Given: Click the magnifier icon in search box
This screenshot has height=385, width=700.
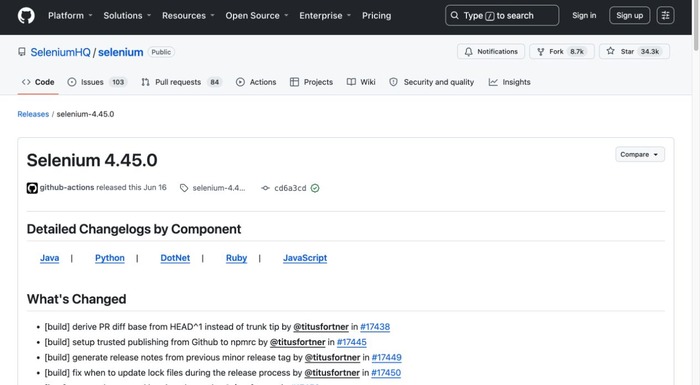Looking at the screenshot, I should pyautogui.click(x=454, y=16).
